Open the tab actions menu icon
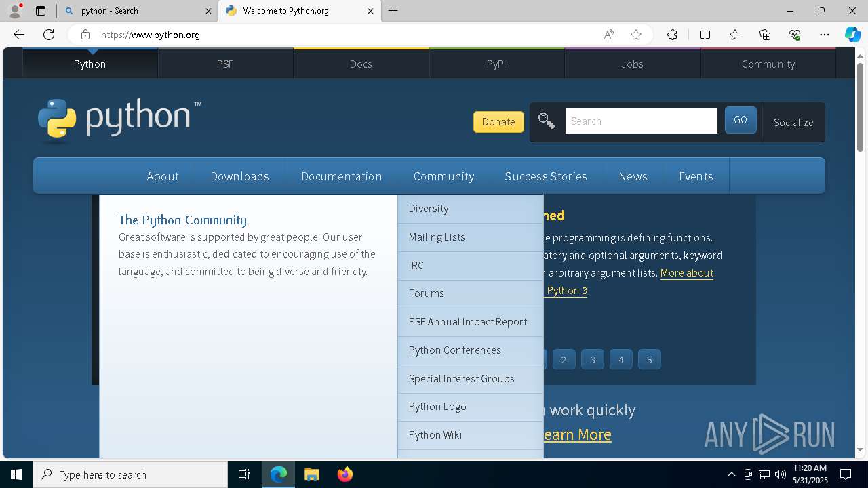 click(41, 11)
